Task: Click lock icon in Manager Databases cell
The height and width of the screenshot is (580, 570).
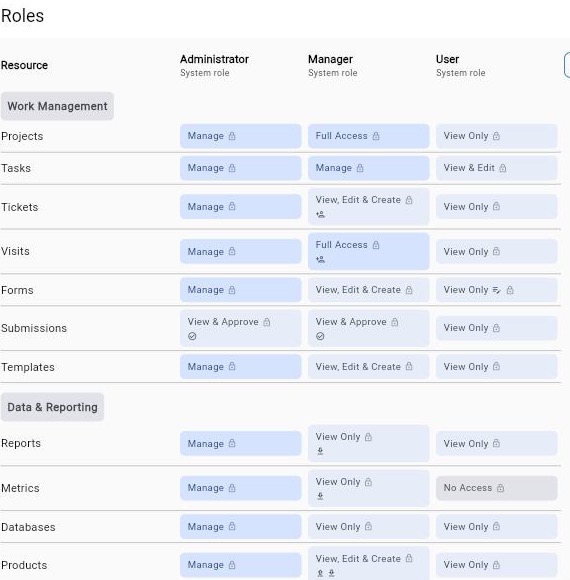Action: click(368, 526)
